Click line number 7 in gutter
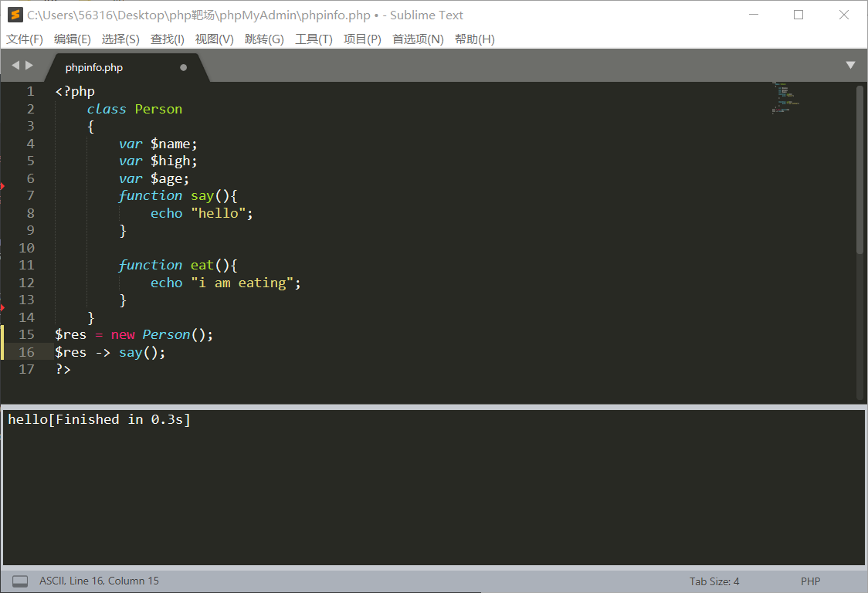 30,195
